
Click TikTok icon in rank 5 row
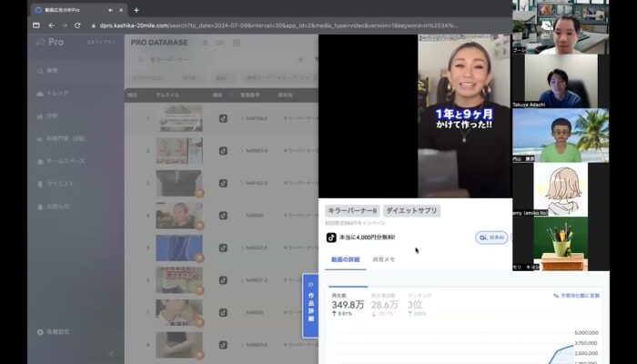tap(223, 248)
